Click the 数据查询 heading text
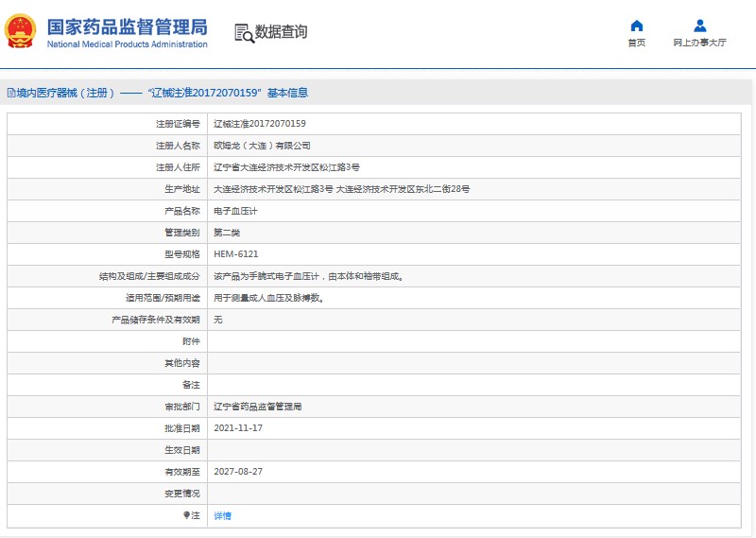Image resolution: width=756 pixels, height=538 pixels. (x=281, y=32)
